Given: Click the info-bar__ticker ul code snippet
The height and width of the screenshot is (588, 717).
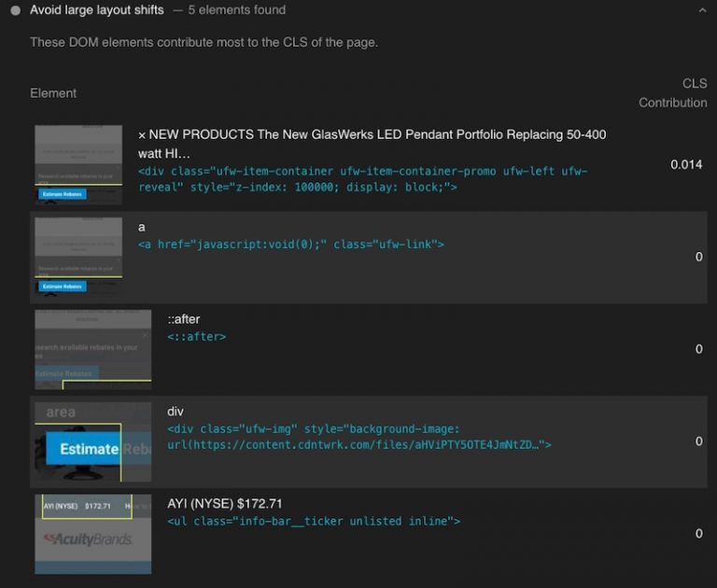Looking at the screenshot, I should point(313,521).
